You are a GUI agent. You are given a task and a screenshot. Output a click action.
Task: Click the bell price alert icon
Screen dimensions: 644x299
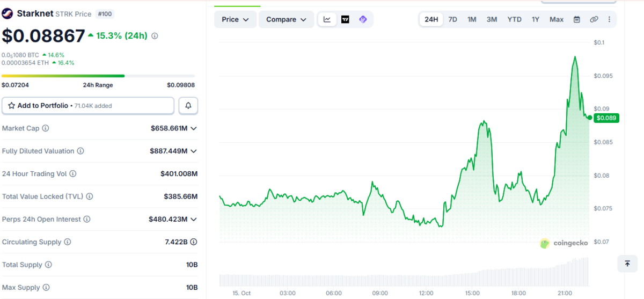(188, 106)
